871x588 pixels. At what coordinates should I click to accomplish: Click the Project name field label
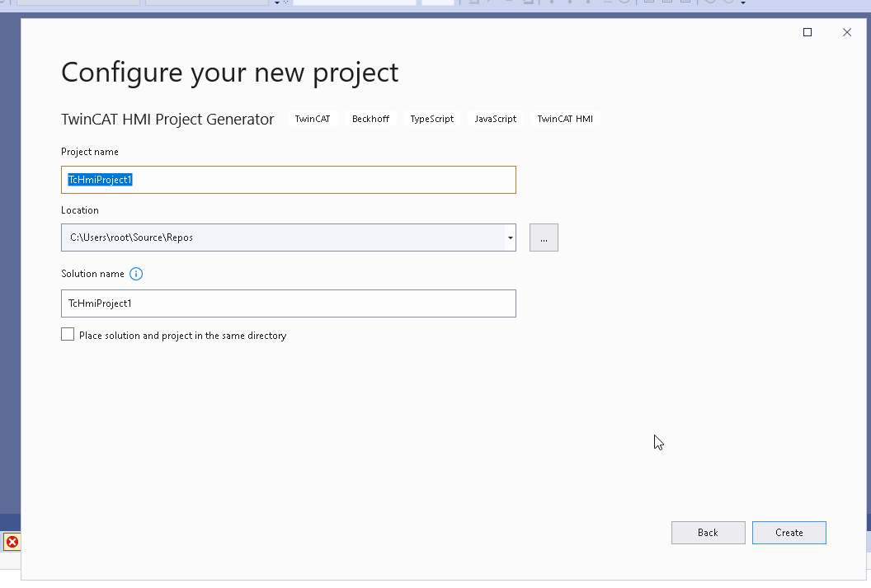[89, 152]
